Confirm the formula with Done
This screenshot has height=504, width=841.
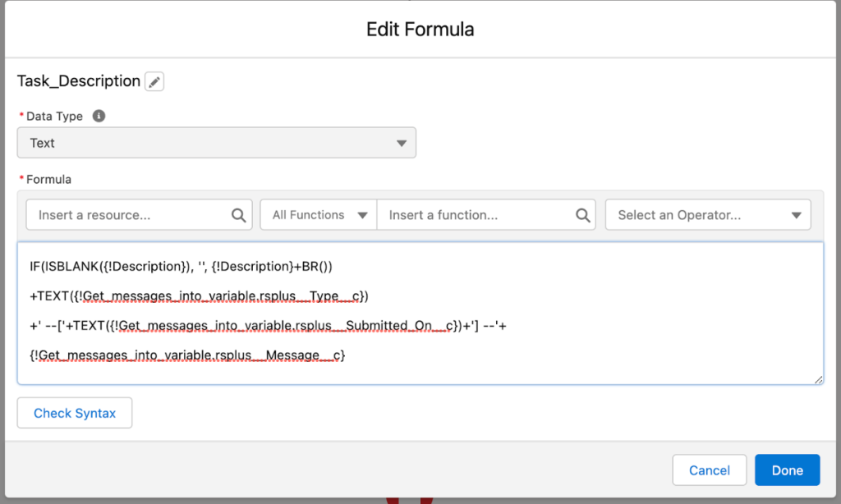pos(787,470)
